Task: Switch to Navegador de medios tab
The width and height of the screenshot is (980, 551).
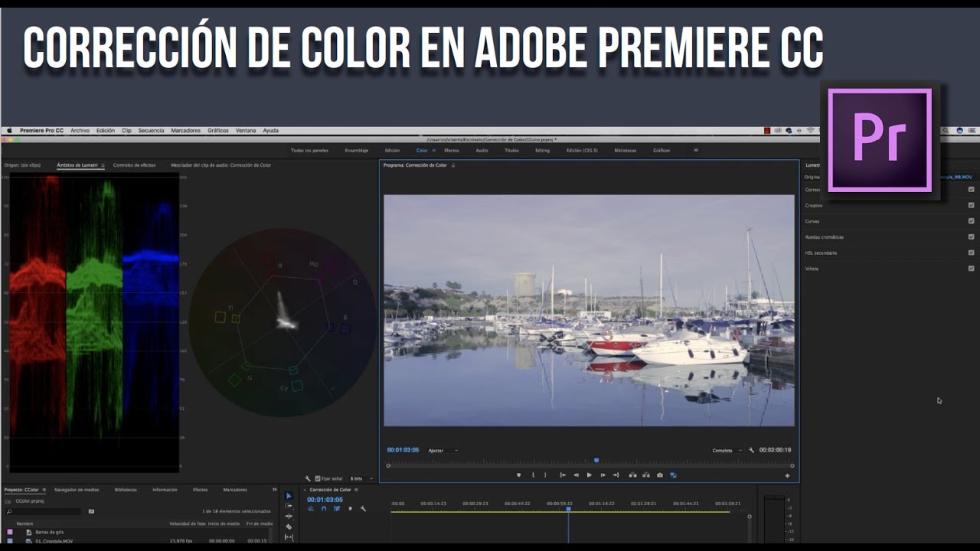Action: tap(77, 490)
